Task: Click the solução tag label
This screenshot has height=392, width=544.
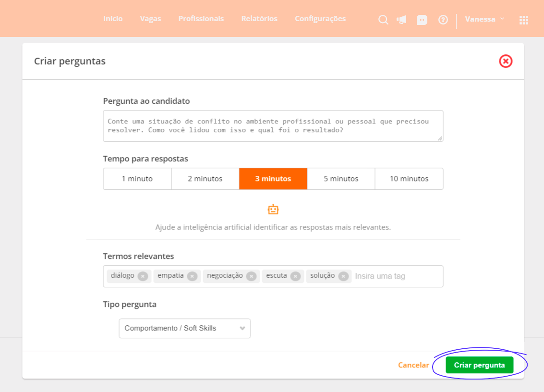Action: tap(322, 275)
